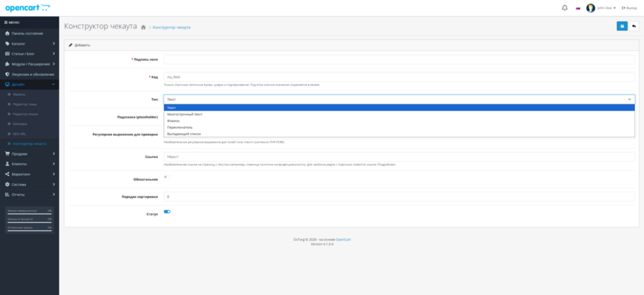Expand the Модули / Расширения chevron
Viewport: 644px width, 295px height.
tap(54, 64)
